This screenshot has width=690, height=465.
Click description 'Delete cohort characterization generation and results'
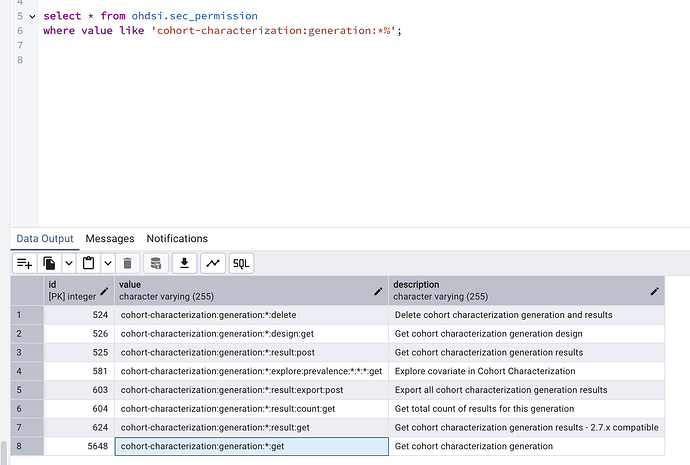527,315
